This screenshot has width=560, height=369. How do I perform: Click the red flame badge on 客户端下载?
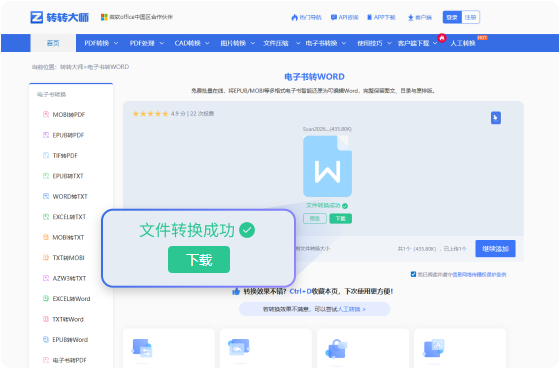point(442,38)
